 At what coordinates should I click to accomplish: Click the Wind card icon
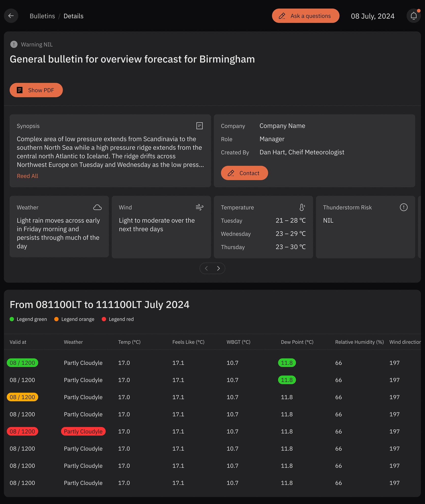(x=199, y=207)
